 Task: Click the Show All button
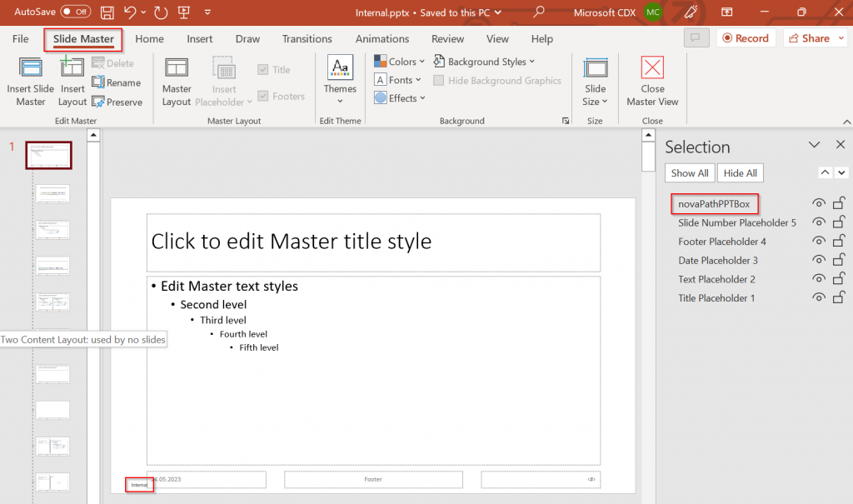click(689, 173)
